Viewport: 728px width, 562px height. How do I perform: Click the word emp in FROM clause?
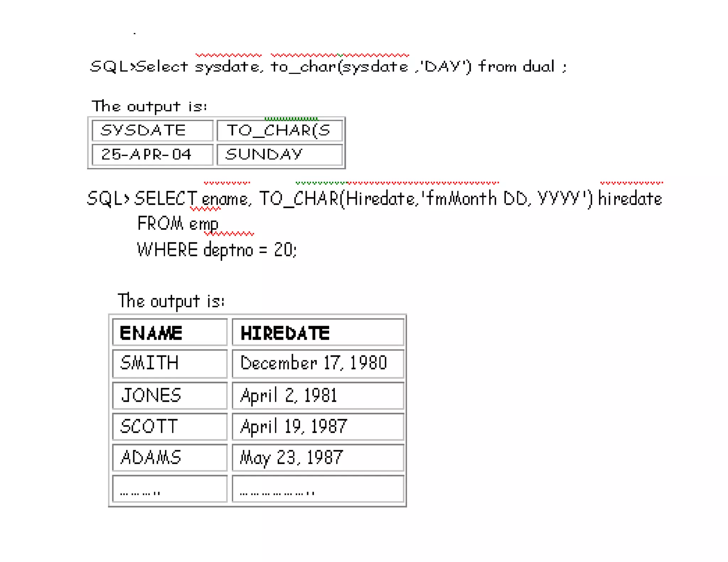[x=203, y=224]
